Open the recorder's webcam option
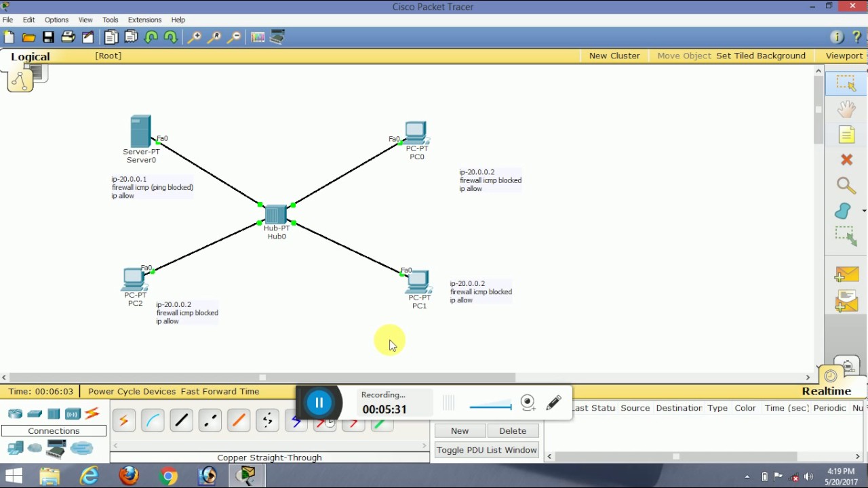The width and height of the screenshot is (868, 488). (528, 403)
